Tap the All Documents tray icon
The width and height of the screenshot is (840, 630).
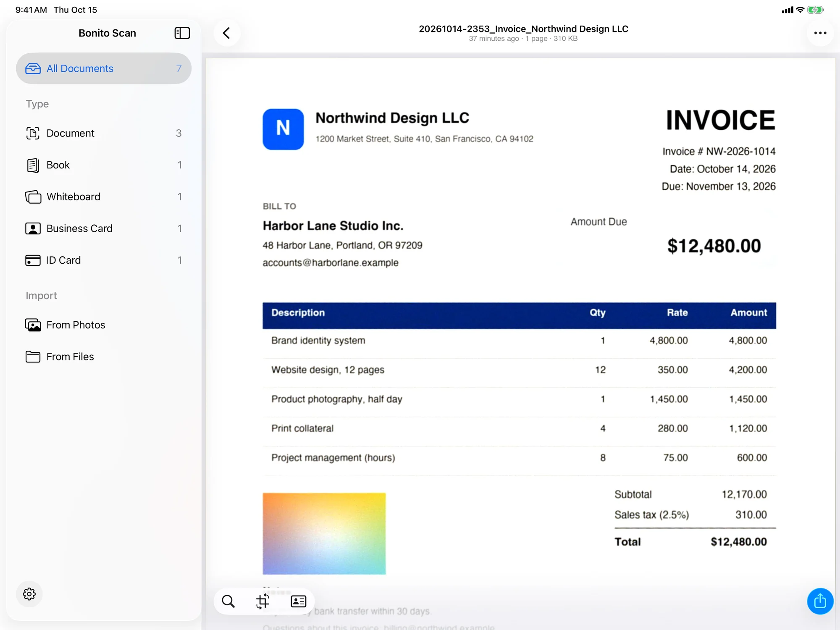point(33,68)
